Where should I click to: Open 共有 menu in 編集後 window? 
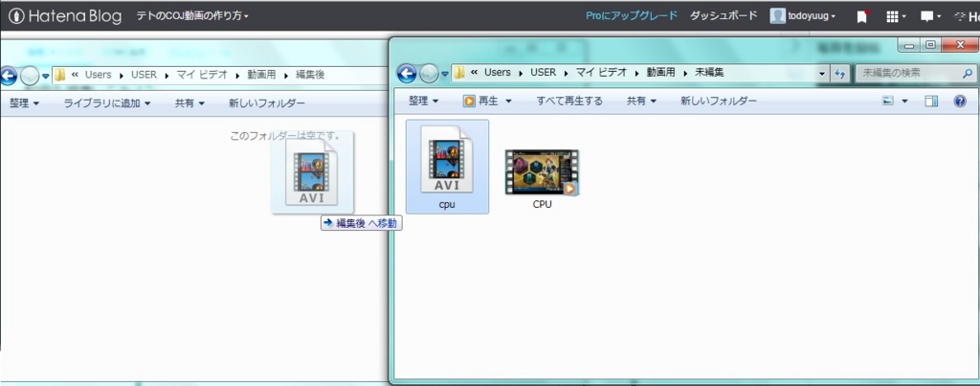pos(190,103)
